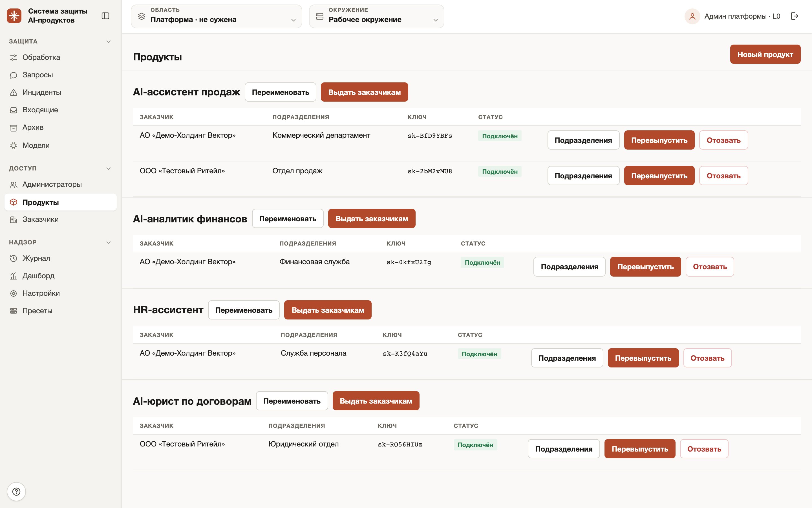Collapse the sidebar panel icon

tap(105, 16)
